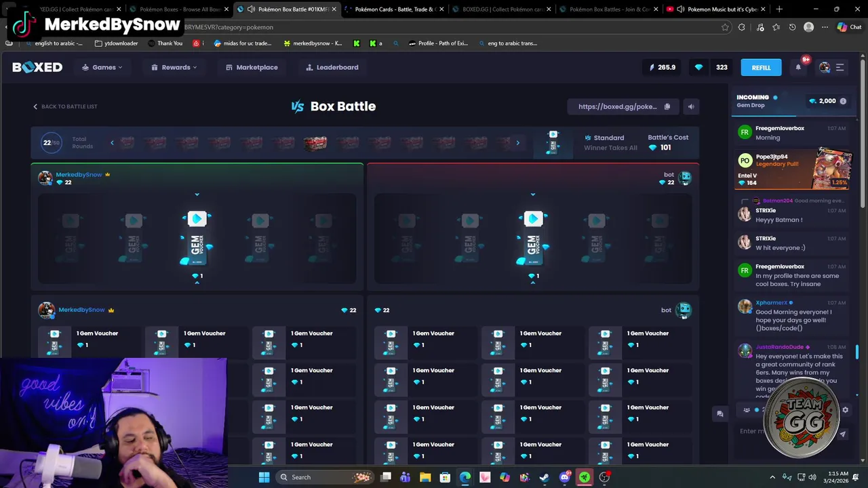Click STRIXie avatar on Heyyy Batman message

point(745,214)
